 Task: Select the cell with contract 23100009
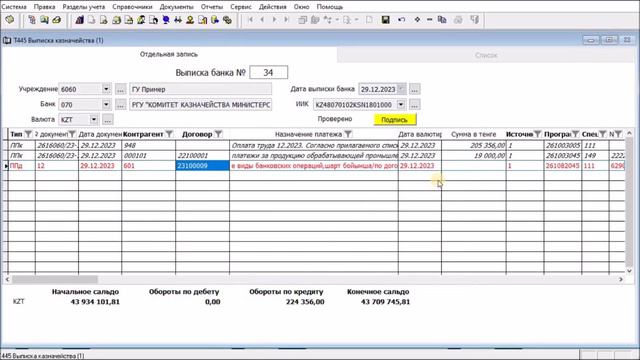(x=202, y=166)
